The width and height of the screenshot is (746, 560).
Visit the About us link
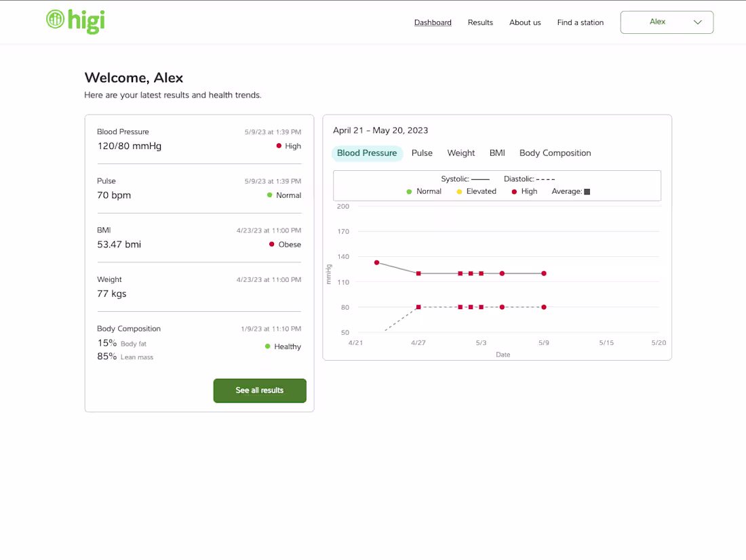point(525,22)
